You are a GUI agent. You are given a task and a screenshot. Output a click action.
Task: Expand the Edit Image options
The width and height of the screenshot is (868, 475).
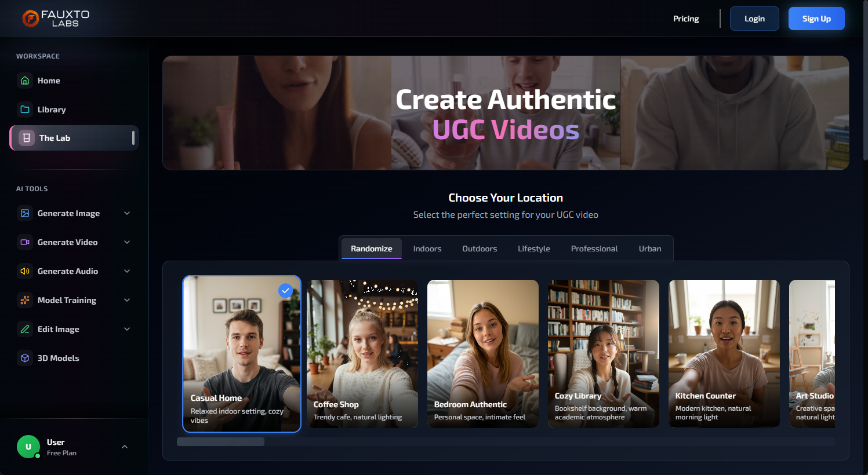pos(127,329)
